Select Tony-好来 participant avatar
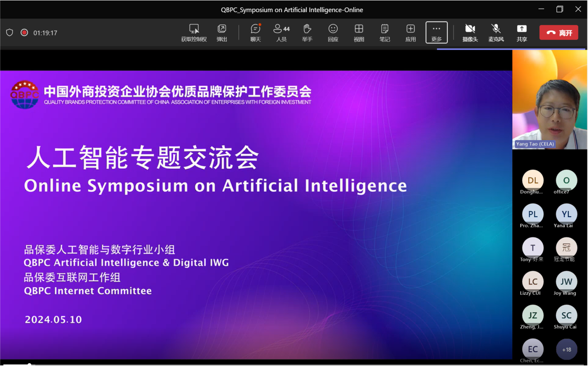 [x=533, y=248]
